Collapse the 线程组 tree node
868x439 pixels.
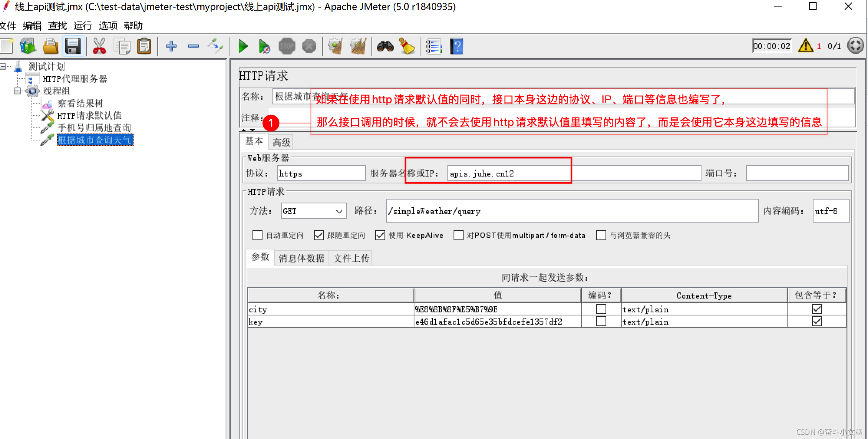17,91
